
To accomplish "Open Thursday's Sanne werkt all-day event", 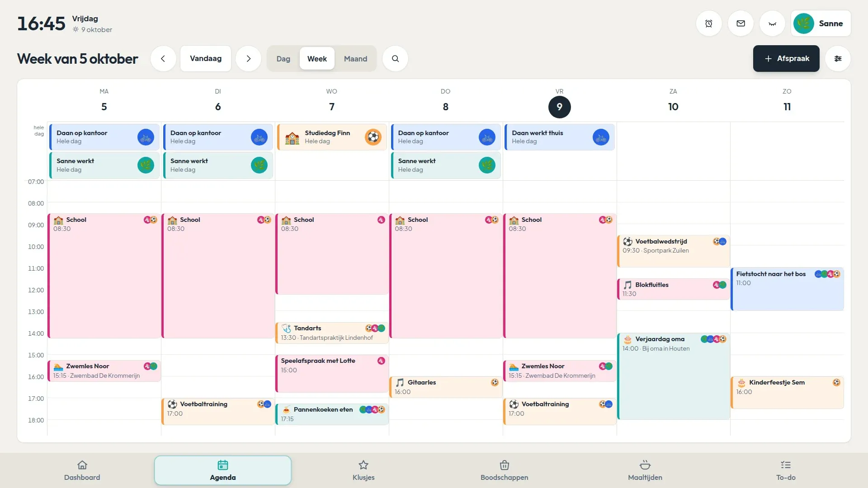I will pyautogui.click(x=446, y=165).
